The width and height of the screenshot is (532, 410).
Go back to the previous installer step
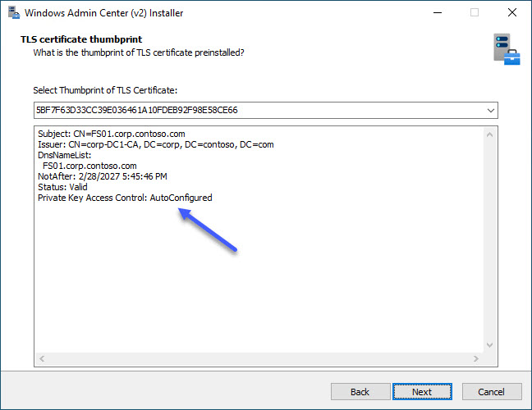[360, 392]
